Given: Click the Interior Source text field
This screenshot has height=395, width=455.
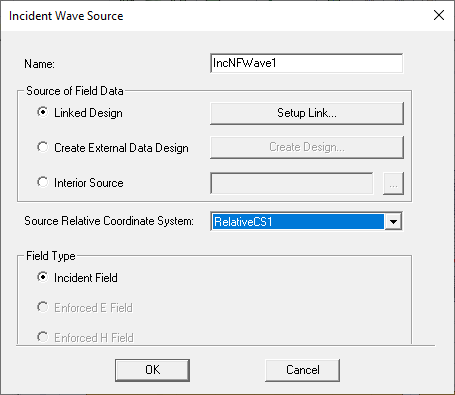Looking at the screenshot, I should (292, 183).
